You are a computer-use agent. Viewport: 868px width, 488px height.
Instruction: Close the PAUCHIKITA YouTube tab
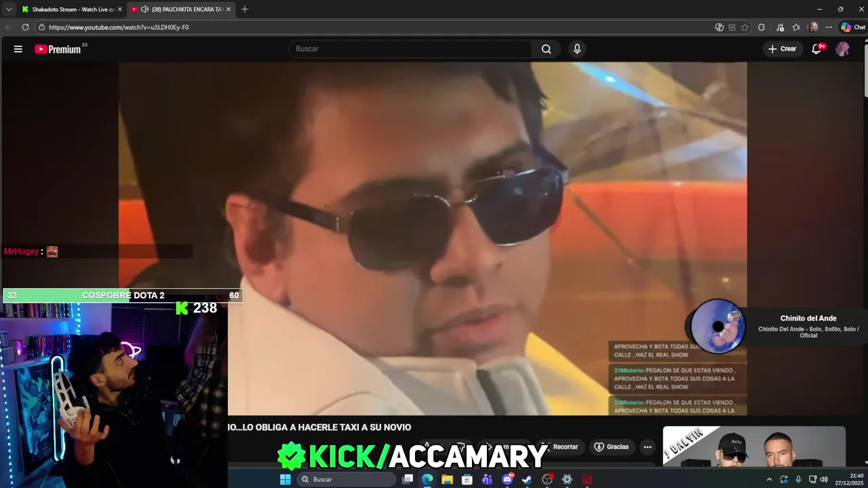229,9
